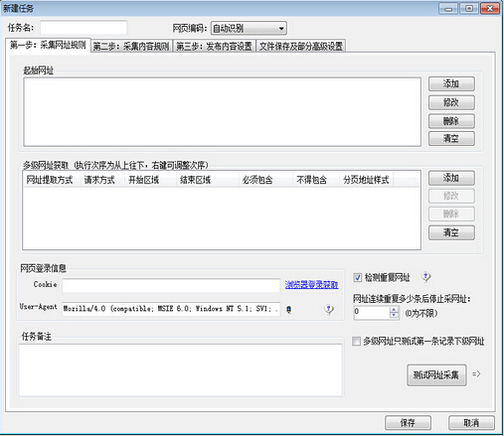Click the small User-Agent selector icon
Image resolution: width=504 pixels, height=436 pixels.
tap(288, 310)
